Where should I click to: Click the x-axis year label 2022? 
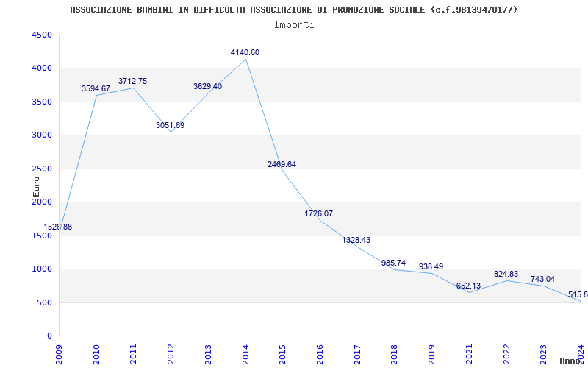(506, 355)
